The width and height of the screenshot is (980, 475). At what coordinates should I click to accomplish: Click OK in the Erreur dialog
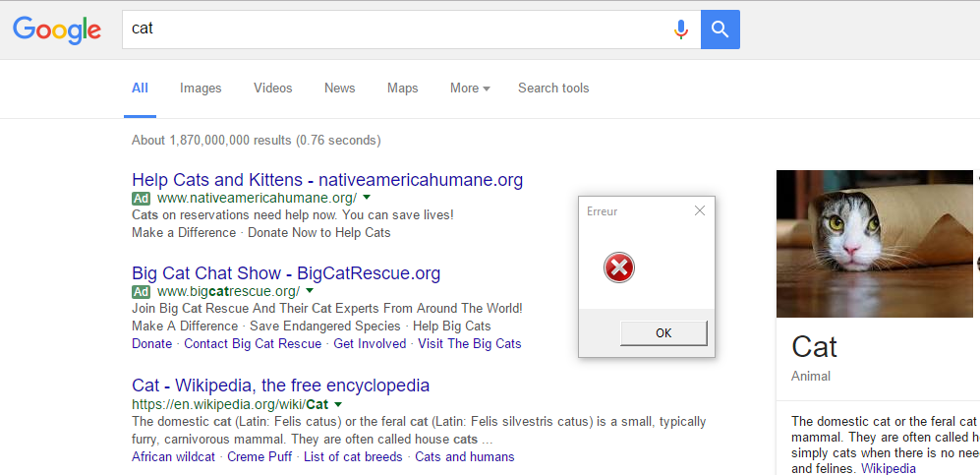point(663,333)
